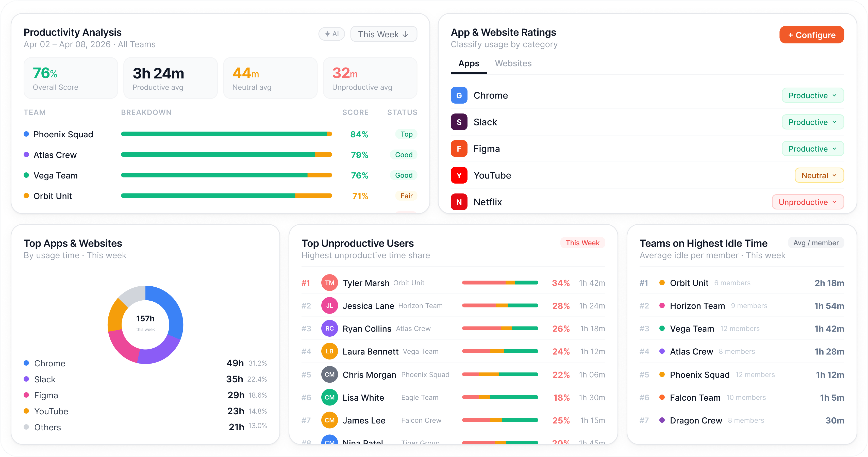Click the YouTube app icon
Viewport: 868px width, 457px height.
pos(459,175)
